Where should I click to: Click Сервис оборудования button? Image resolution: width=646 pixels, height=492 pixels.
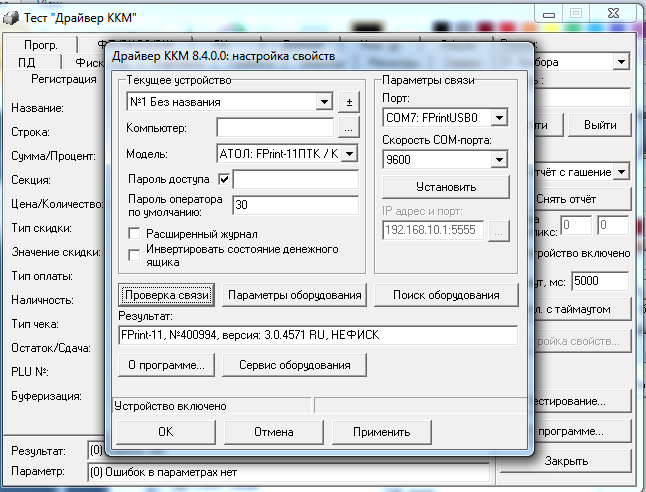pyautogui.click(x=295, y=365)
